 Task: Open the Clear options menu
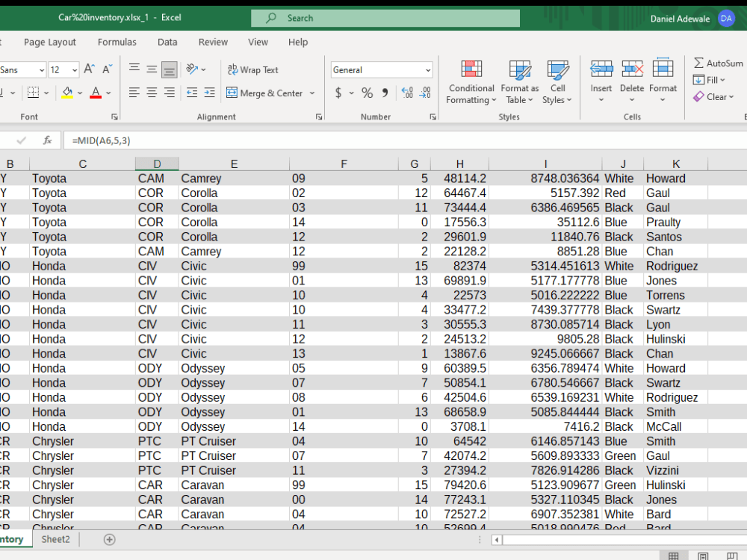(x=713, y=96)
